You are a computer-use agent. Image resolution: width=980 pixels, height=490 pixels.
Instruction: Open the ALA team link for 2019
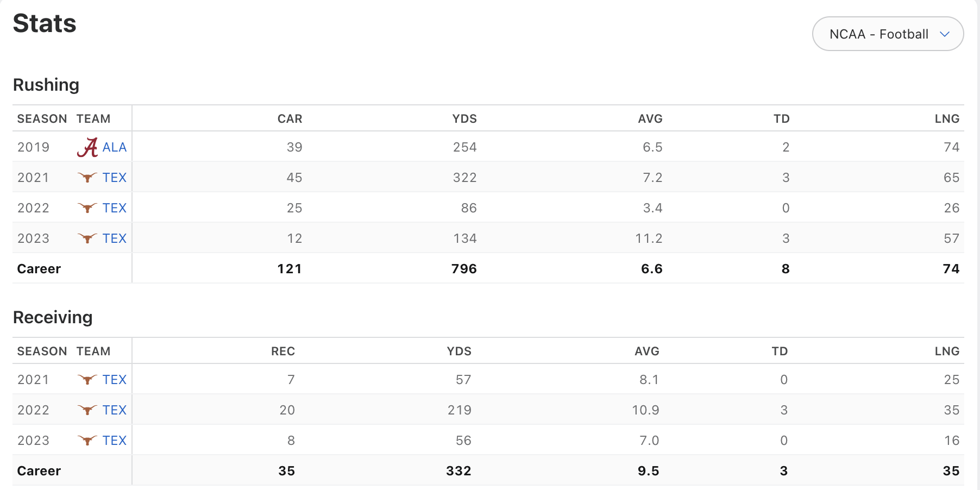coord(115,147)
